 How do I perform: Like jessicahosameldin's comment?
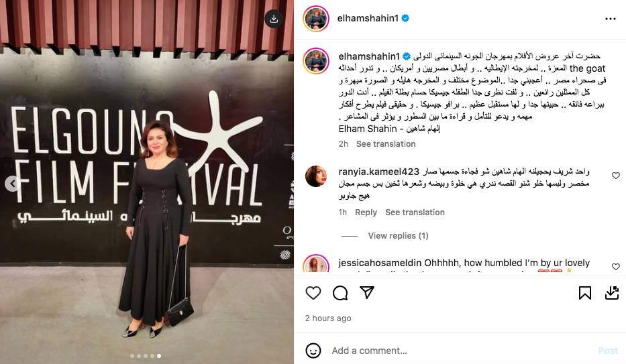[x=616, y=267]
